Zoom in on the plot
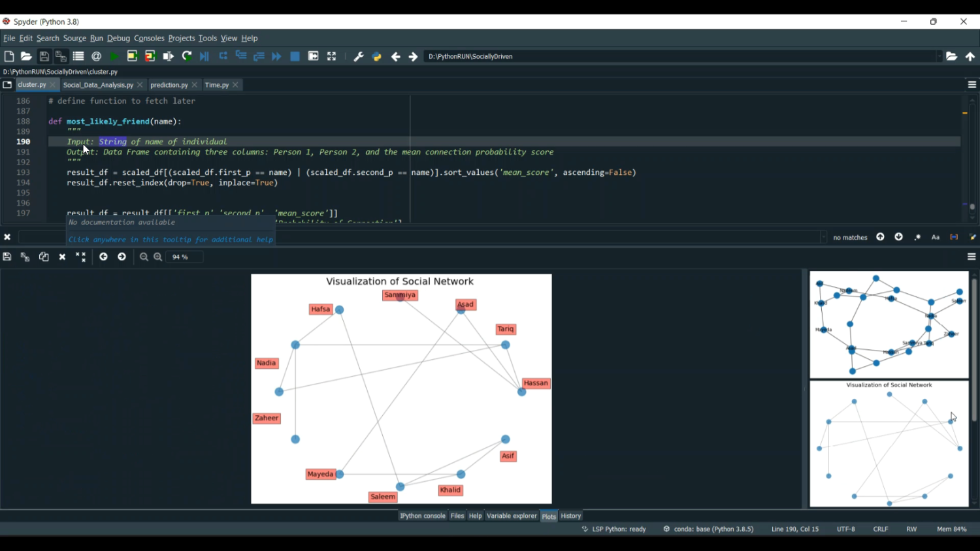Screen dimensions: 980x551 158,257
